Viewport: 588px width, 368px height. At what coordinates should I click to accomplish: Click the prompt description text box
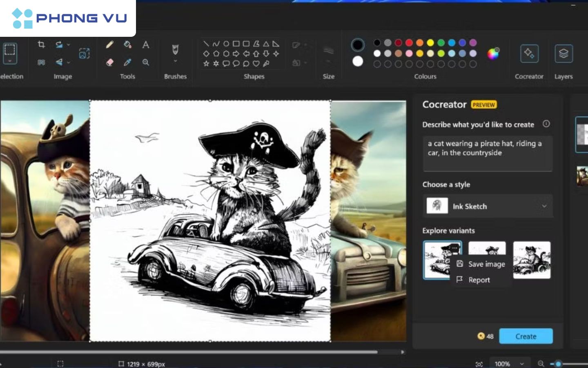point(488,153)
